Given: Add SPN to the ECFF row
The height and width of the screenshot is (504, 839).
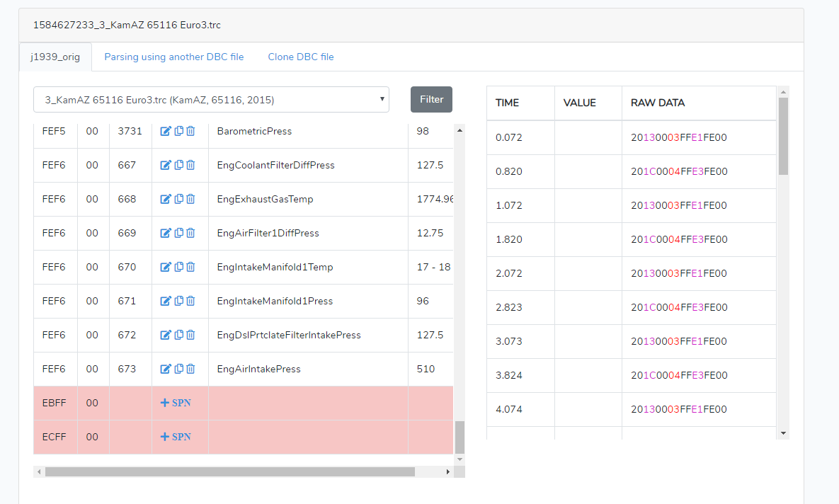Looking at the screenshot, I should coord(176,437).
